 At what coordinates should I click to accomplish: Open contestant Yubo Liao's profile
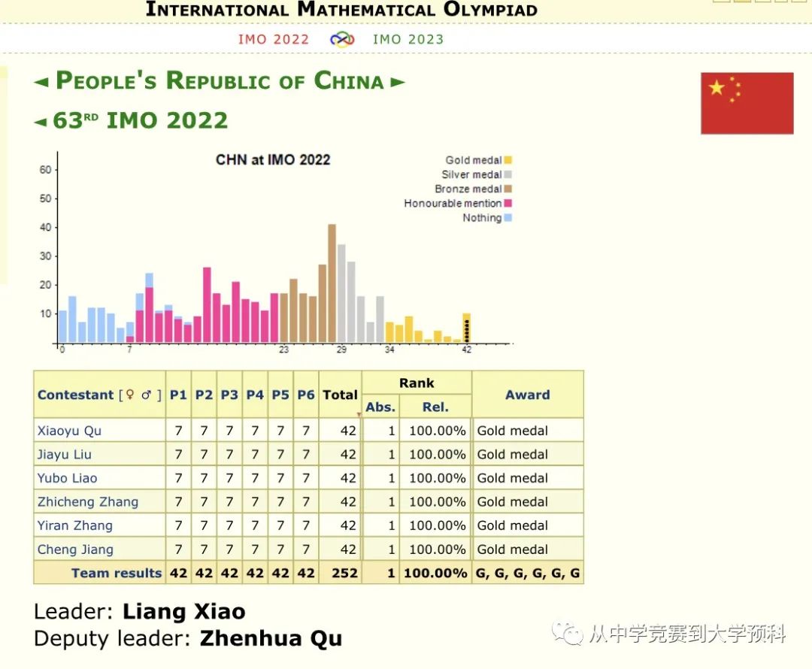tap(68, 479)
